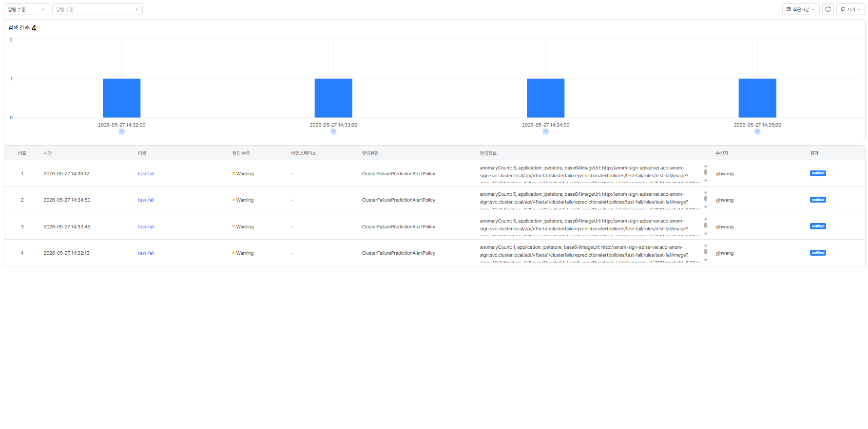Click ClusterFailurePredictionAlertPolicy in the 14:33:46 row
Image resolution: width=868 pixels, height=429 pixels.
coord(399,227)
